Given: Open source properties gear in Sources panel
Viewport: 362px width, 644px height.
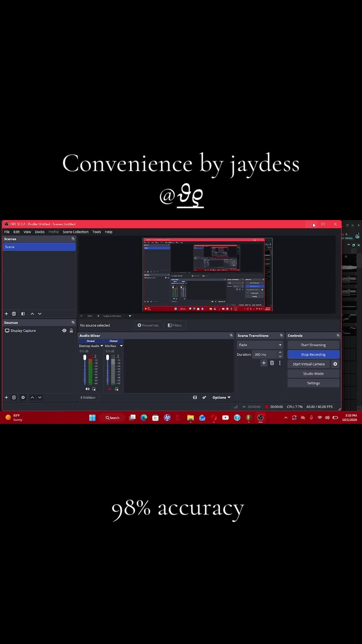Looking at the screenshot, I should pyautogui.click(x=23, y=397).
